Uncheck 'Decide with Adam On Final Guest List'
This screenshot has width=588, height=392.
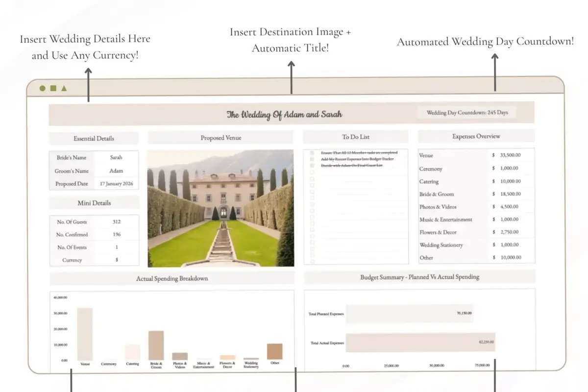click(x=312, y=165)
